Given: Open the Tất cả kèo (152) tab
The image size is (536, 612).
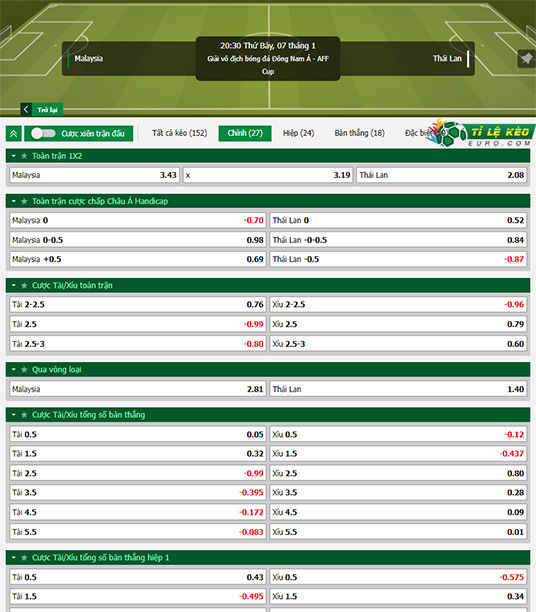Looking at the screenshot, I should (180, 133).
